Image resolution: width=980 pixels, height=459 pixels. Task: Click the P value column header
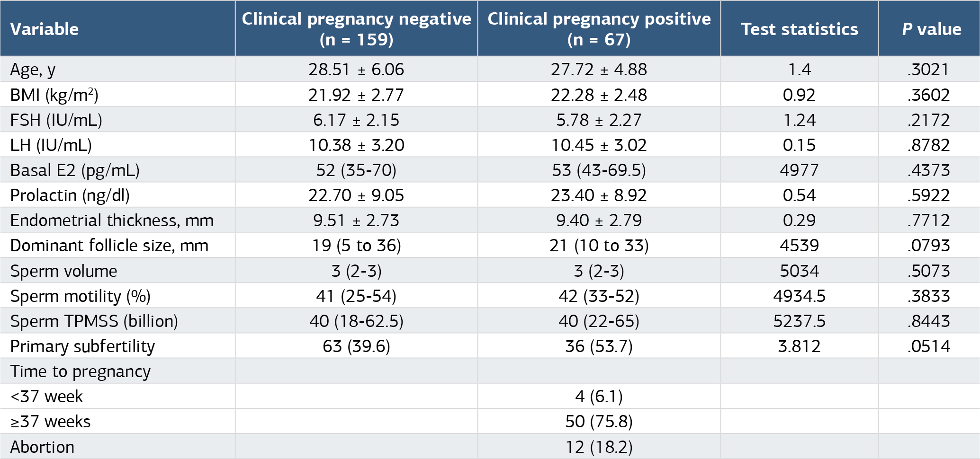coord(932,29)
